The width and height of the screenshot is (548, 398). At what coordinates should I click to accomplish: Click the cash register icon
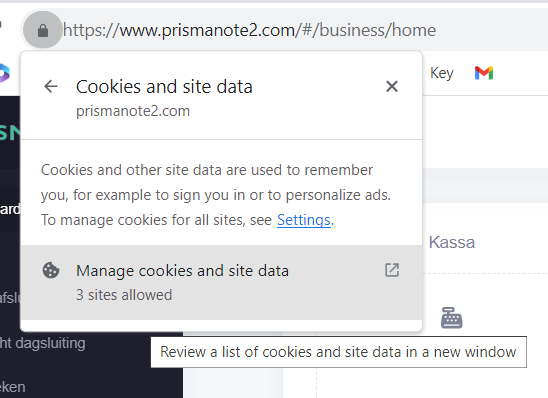(x=452, y=318)
